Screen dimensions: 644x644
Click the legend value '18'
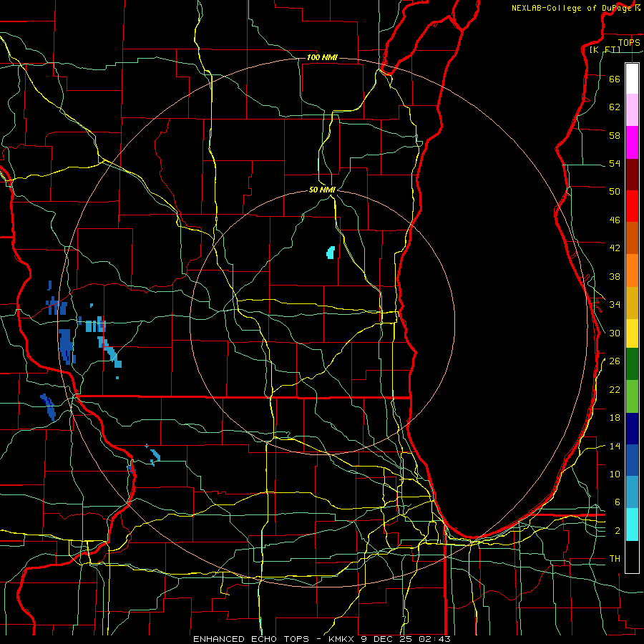(615, 418)
